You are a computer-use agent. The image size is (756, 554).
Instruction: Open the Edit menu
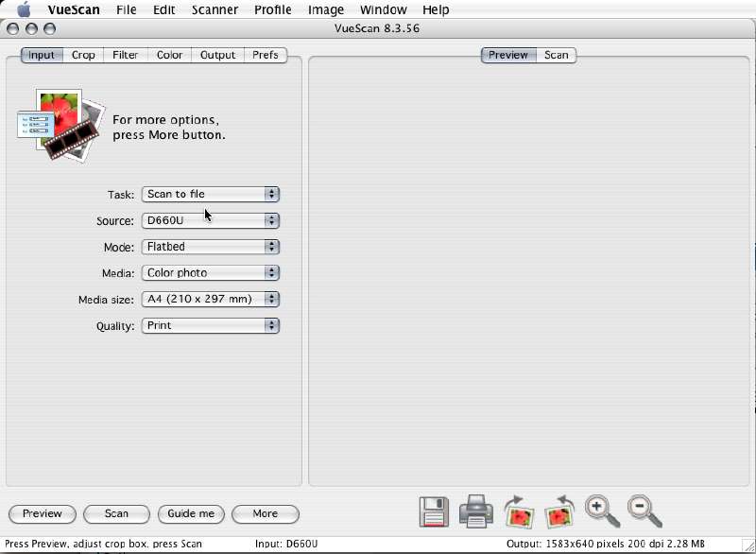(x=163, y=9)
